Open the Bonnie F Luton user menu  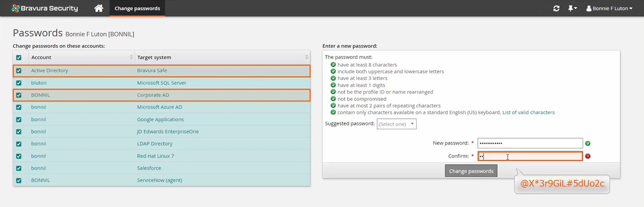coord(609,9)
